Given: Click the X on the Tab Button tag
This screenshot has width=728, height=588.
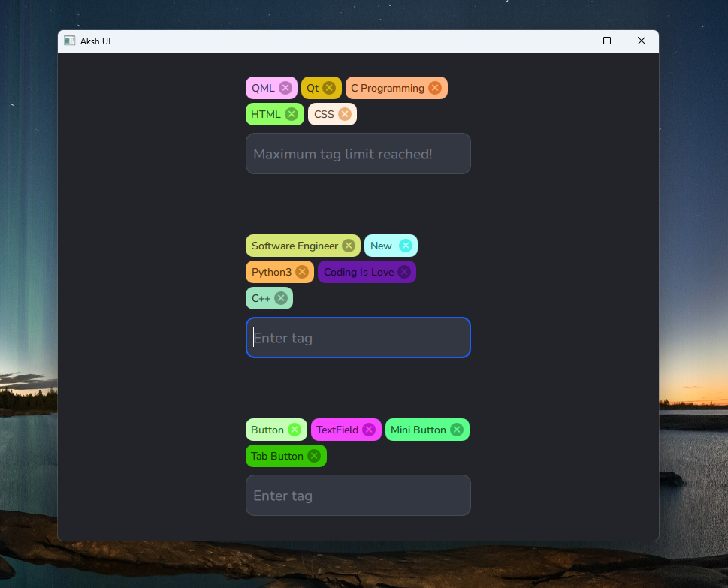Looking at the screenshot, I should tap(314, 456).
